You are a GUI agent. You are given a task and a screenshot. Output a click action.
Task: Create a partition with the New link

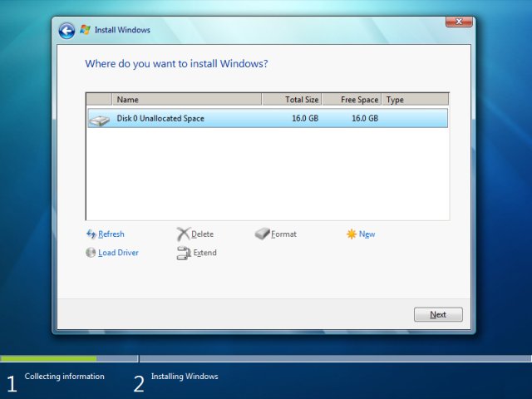[x=367, y=234]
